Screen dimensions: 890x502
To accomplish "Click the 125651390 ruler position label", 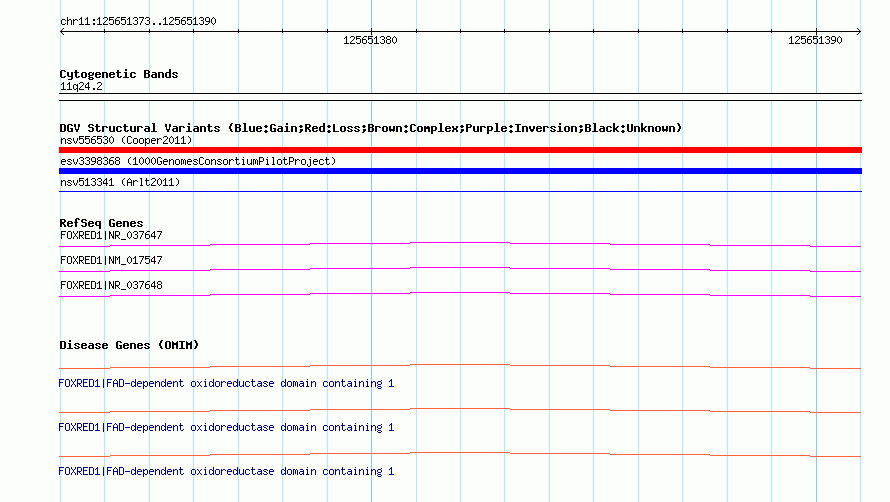I will (x=815, y=40).
